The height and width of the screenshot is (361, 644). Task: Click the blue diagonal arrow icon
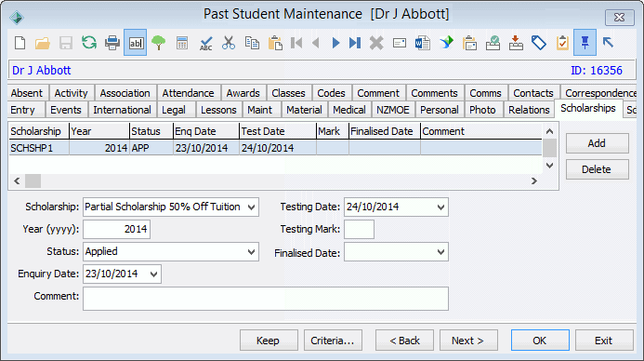(608, 42)
